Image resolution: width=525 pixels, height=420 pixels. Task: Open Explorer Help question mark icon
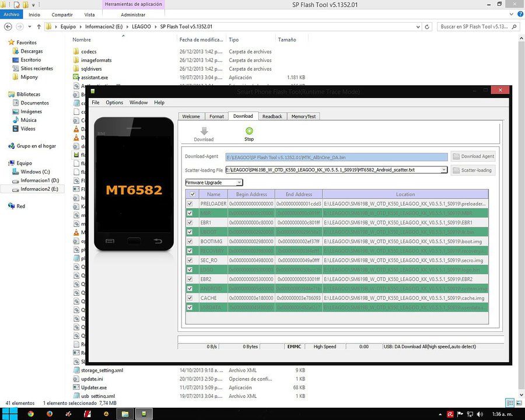coord(520,14)
